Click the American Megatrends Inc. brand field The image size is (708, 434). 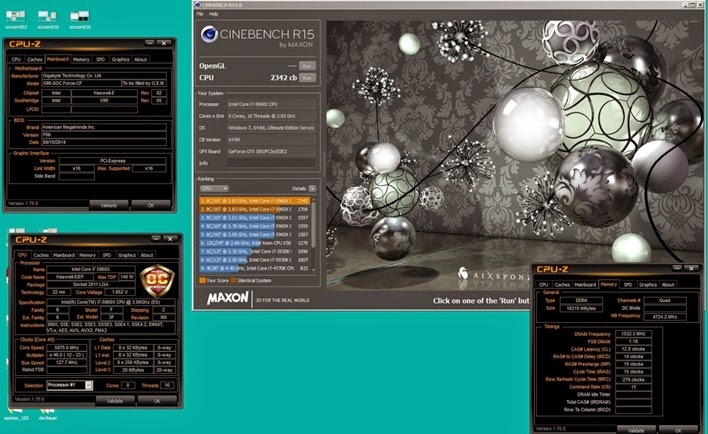point(104,127)
